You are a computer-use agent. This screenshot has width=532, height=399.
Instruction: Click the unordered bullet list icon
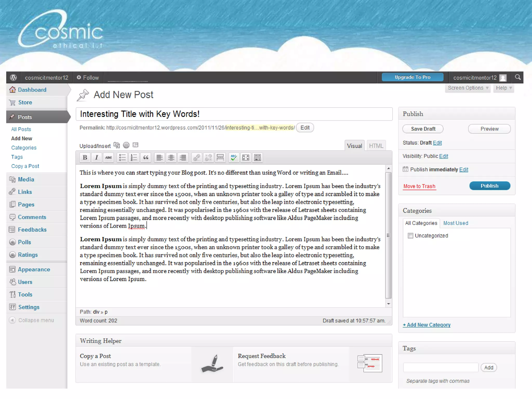[122, 157]
